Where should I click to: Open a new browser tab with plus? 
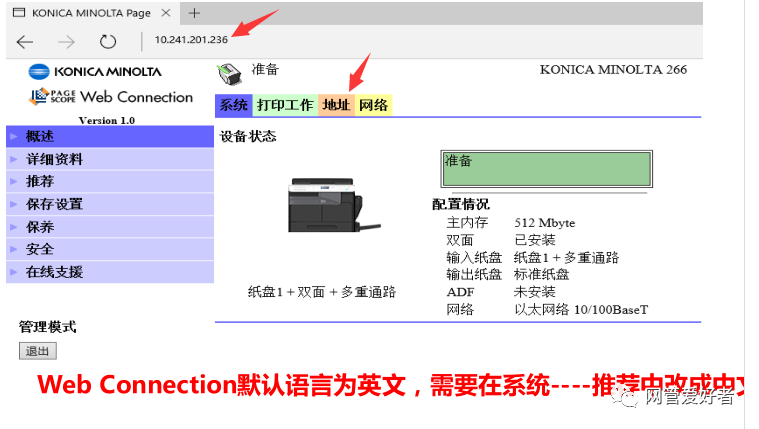(194, 13)
